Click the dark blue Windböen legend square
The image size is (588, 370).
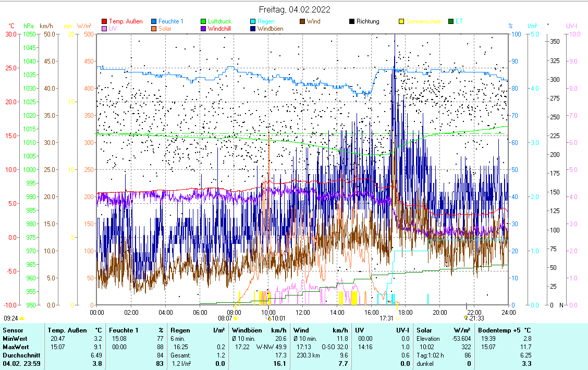click(253, 29)
